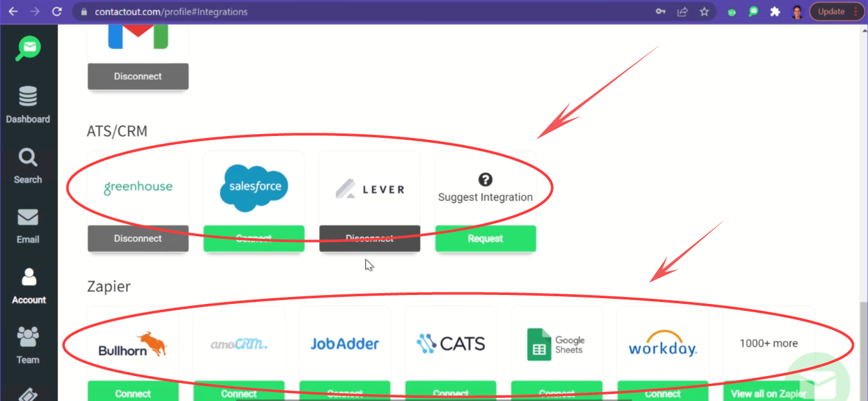Click the Bullhorn logo card
The image size is (868, 401).
pyautogui.click(x=133, y=344)
